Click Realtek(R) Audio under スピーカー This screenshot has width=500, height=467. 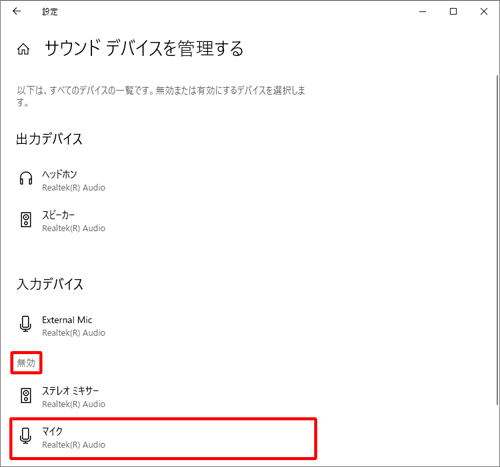point(74,228)
